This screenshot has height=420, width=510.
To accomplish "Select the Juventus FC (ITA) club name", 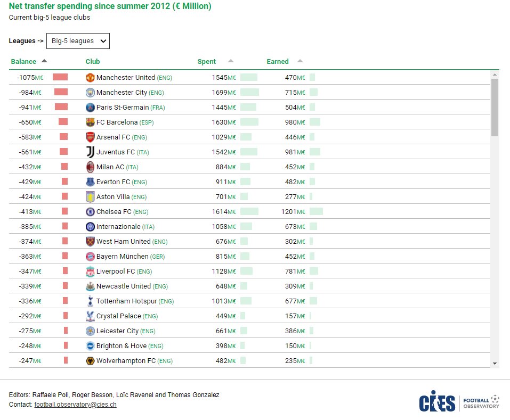I will point(123,152).
